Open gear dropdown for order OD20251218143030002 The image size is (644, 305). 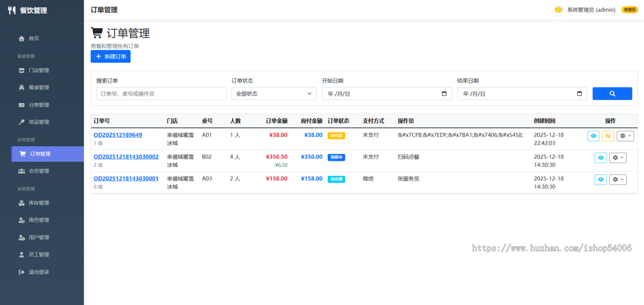point(618,158)
